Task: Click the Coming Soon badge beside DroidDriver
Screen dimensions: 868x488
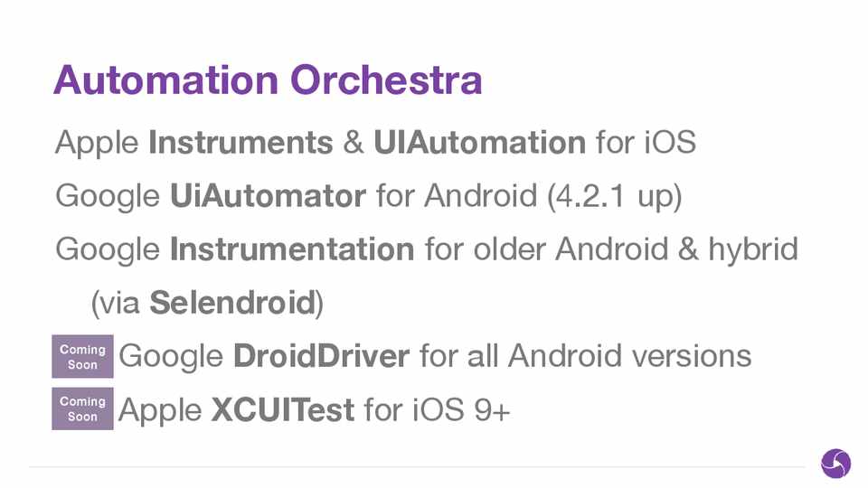Action: 82,357
